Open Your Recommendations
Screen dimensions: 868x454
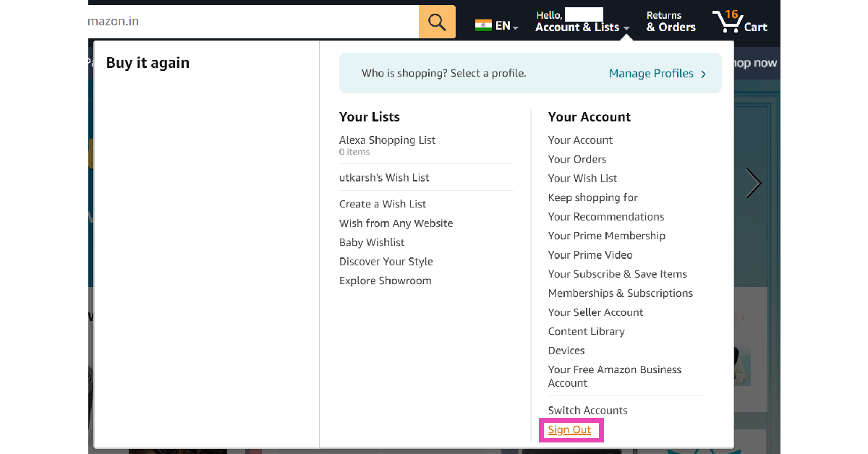[x=606, y=217]
